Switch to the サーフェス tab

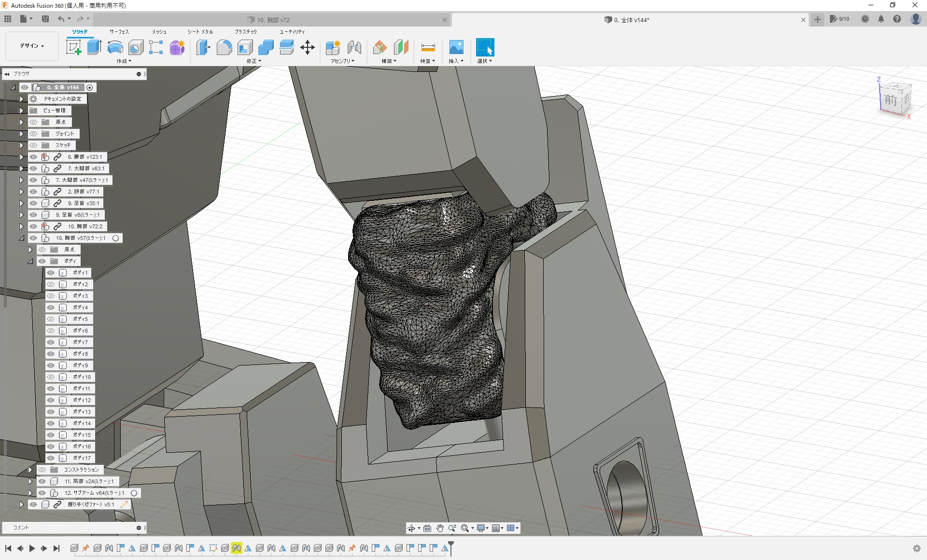click(x=119, y=32)
